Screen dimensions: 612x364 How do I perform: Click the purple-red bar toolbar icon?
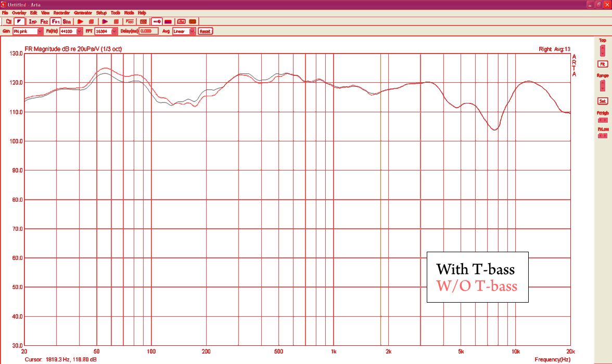click(x=168, y=21)
